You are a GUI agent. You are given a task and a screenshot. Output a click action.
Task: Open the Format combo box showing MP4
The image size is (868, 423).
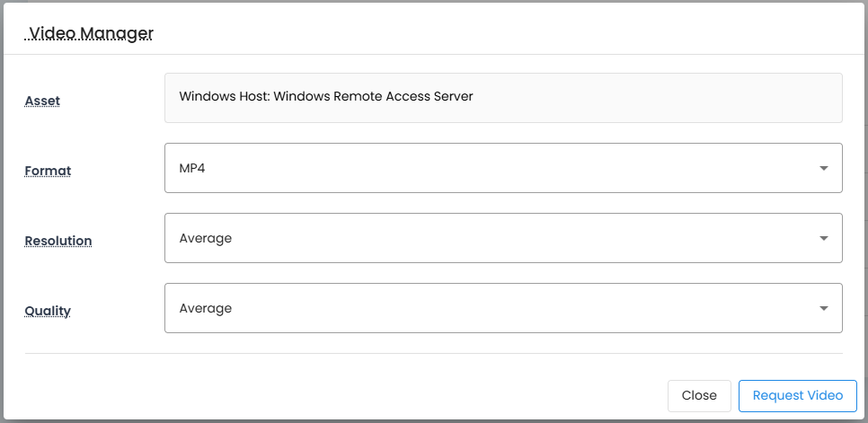pyautogui.click(x=503, y=168)
